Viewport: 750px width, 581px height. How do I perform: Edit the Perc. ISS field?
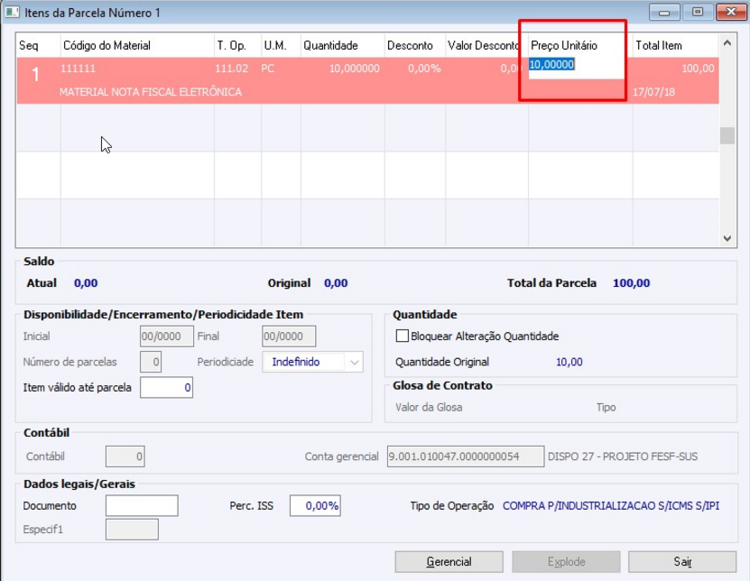[x=315, y=505]
